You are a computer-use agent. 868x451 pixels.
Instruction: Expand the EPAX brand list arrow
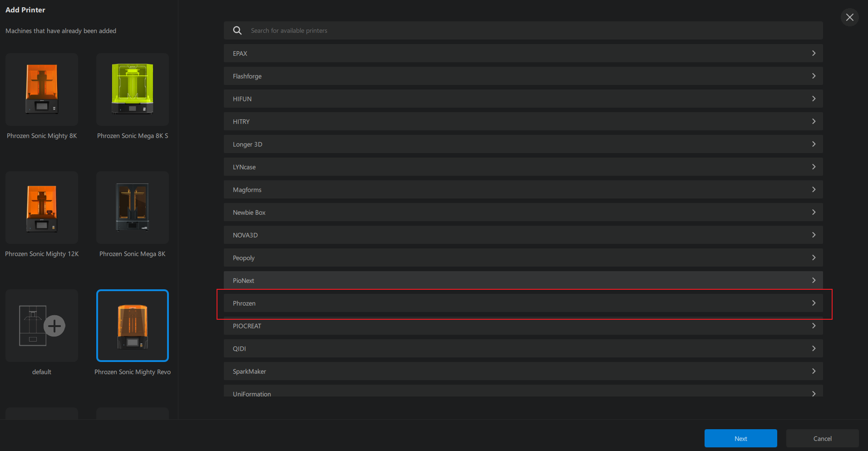[x=814, y=53]
